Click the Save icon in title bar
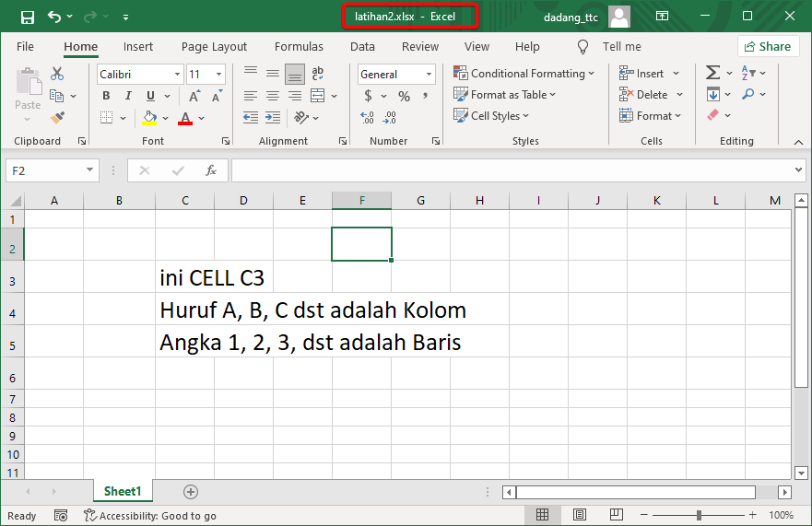Viewport: 812px width, 526px height. 28,18
